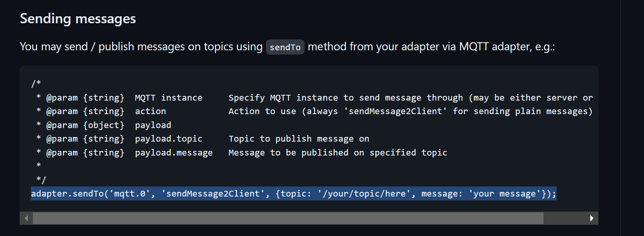Click the "payload.message" parameter name
Image resolution: width=644 pixels, height=236 pixels.
click(x=174, y=153)
